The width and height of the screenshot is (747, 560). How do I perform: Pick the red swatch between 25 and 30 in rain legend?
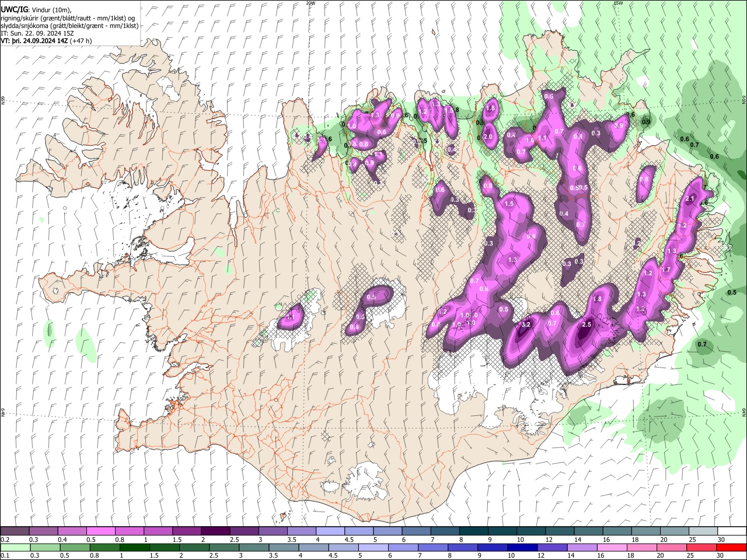point(702,547)
